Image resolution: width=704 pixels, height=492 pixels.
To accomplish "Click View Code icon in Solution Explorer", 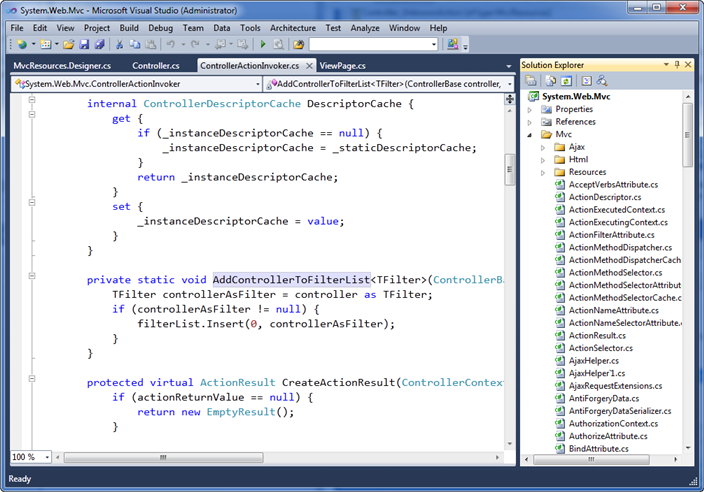I will [586, 81].
